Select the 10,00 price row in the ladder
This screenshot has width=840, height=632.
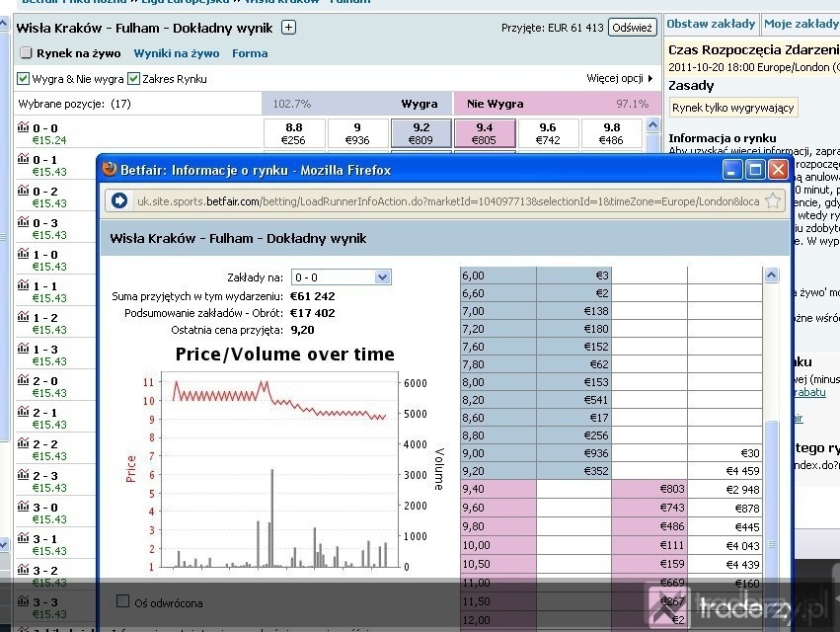[x=611, y=545]
